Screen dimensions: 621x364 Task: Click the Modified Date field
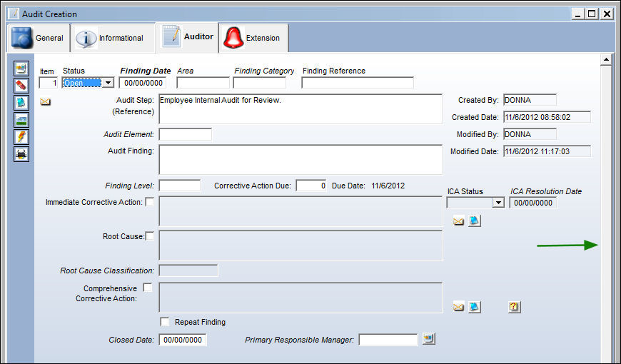547,151
